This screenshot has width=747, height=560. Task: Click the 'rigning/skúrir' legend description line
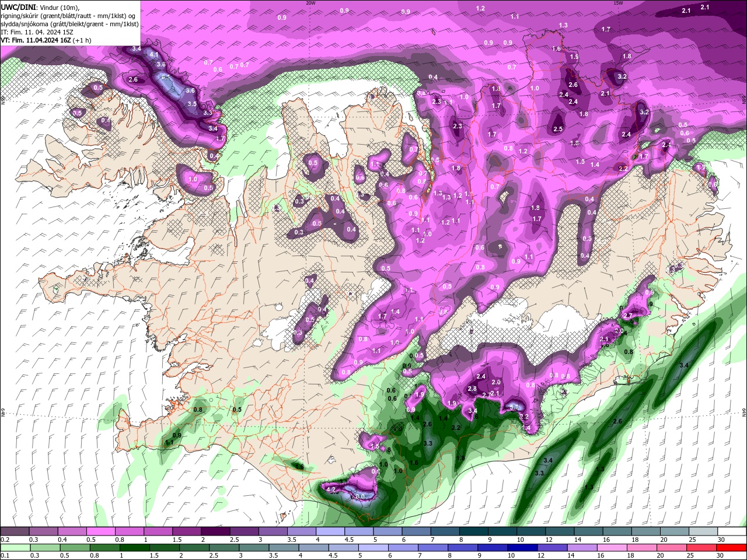click(x=69, y=16)
